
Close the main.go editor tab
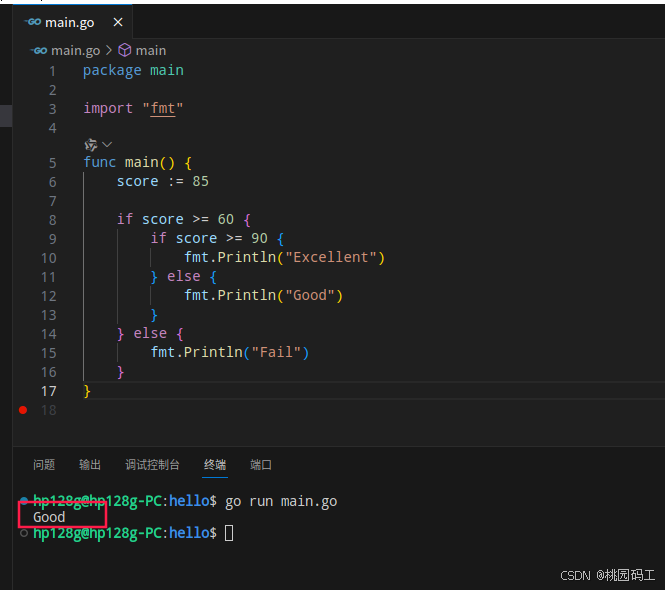click(118, 22)
